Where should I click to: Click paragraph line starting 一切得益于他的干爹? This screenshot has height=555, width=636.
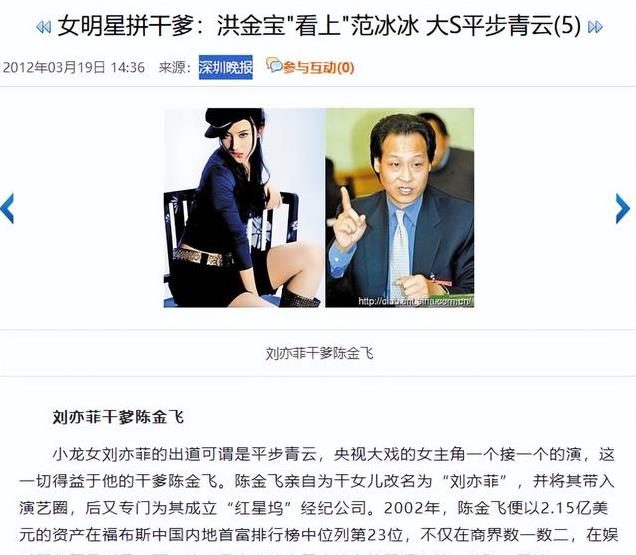point(317,481)
